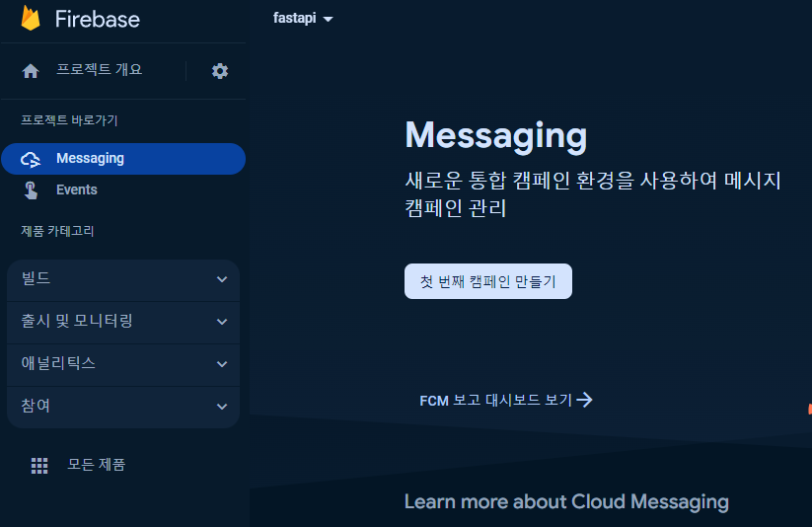Click the 빌드 category label
This screenshot has width=812, height=527.
coord(36,278)
